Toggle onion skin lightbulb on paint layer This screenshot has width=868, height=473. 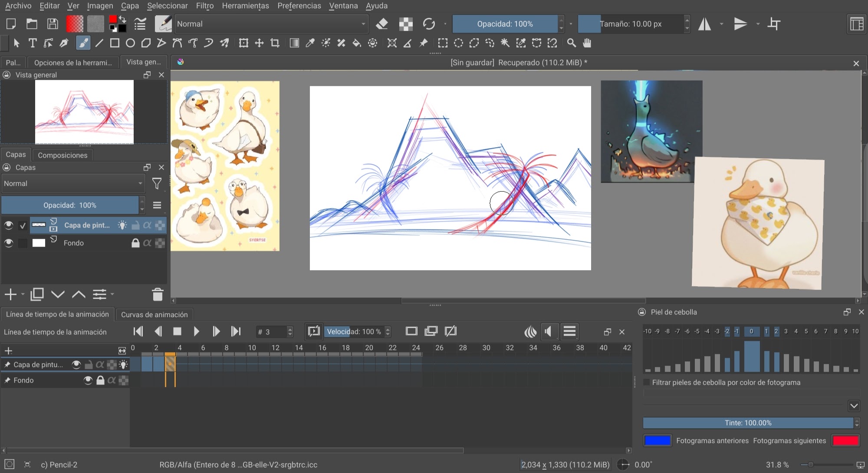click(x=122, y=225)
